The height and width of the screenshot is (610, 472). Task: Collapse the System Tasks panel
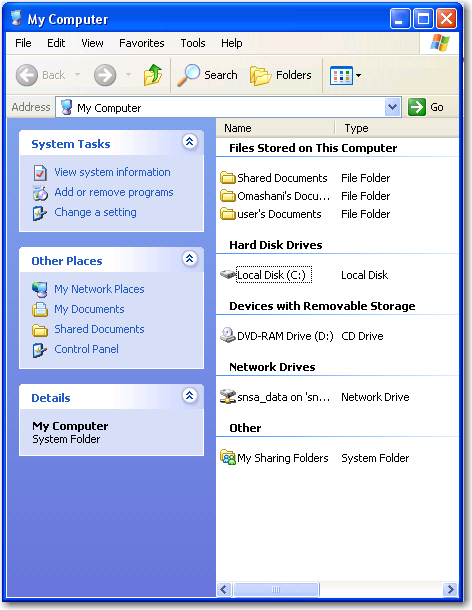(190, 142)
